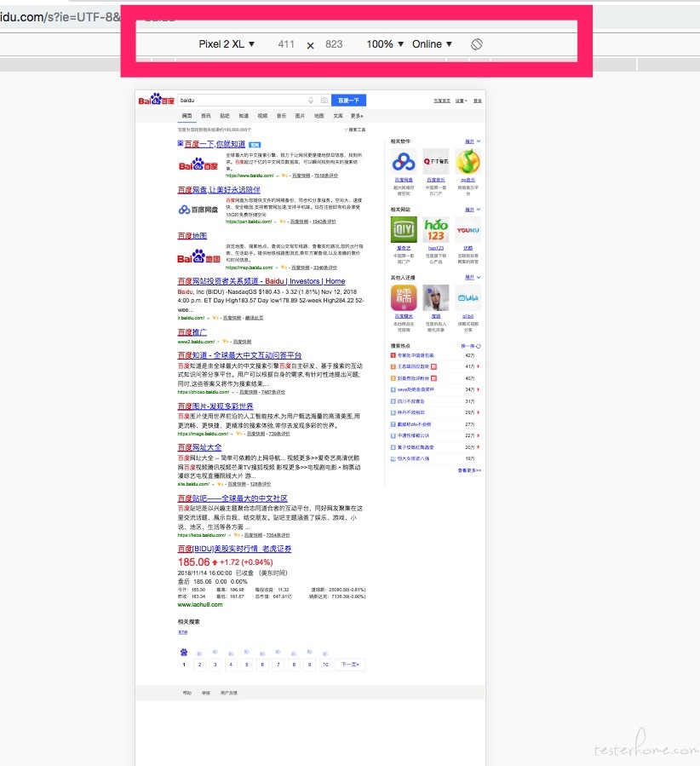The width and height of the screenshot is (700, 766).
Task: Open the result 百度网盘,让美好永远陪伴
Action: click(219, 189)
